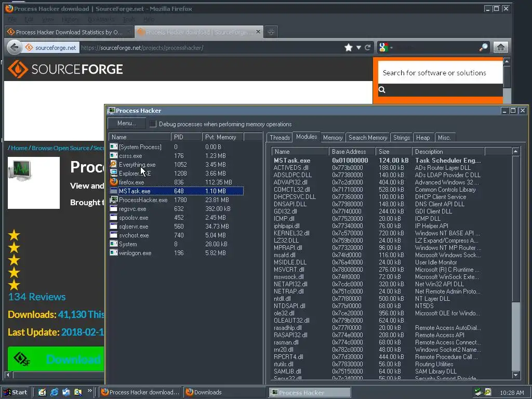Open the Windows Start menu

point(16,392)
